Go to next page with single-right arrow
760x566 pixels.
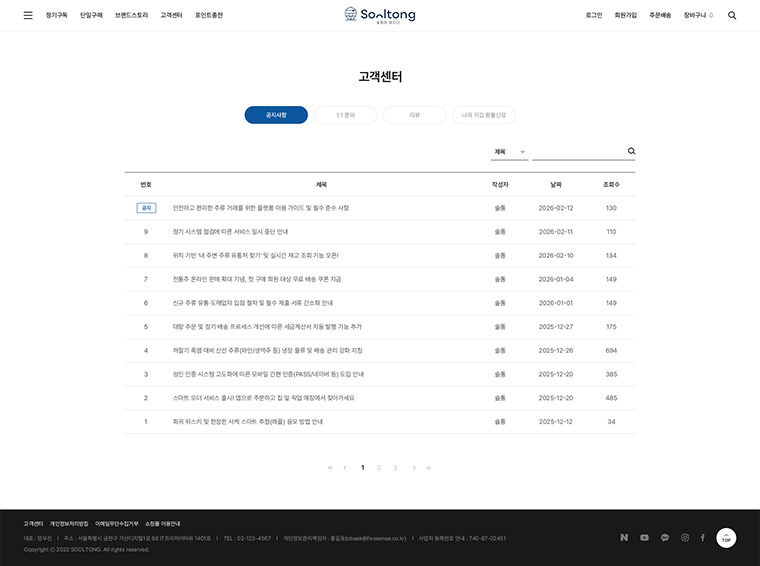tap(414, 468)
